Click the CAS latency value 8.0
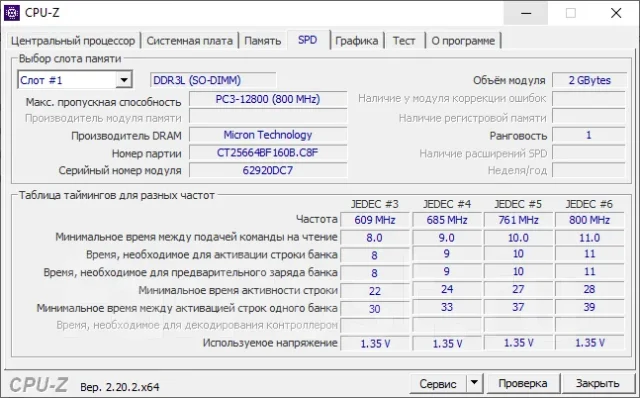640x398 pixels. tap(375, 238)
